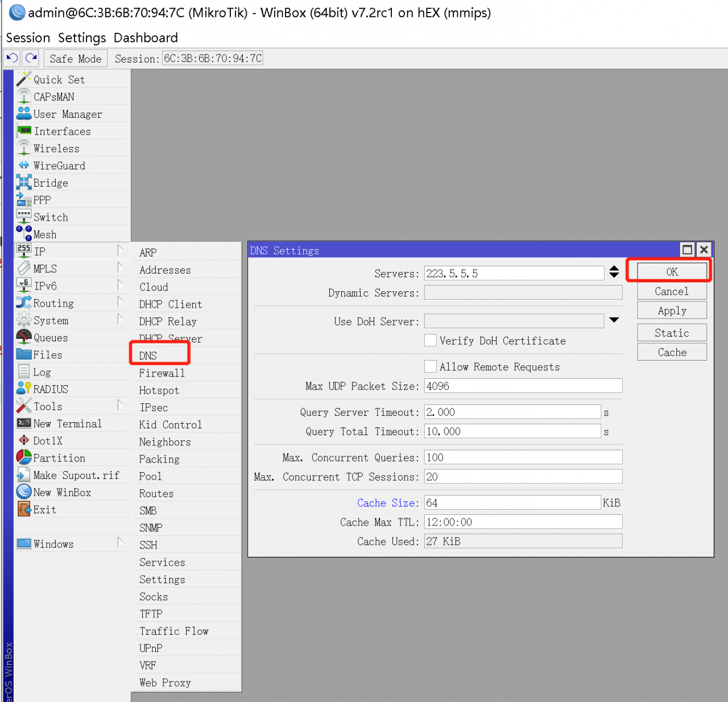Increment Servers with the up stepper arrow

click(614, 269)
